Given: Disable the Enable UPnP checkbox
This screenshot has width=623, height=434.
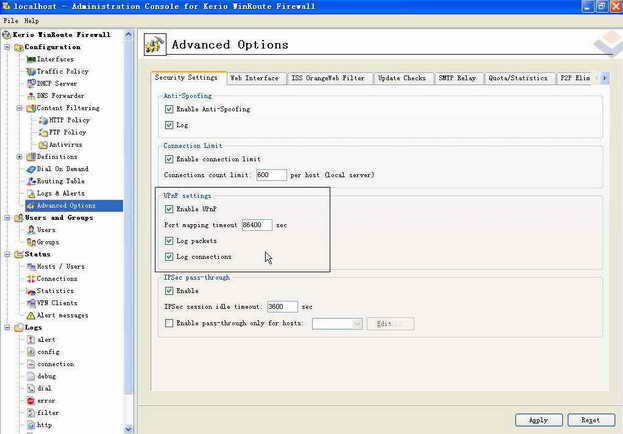Looking at the screenshot, I should click(169, 209).
